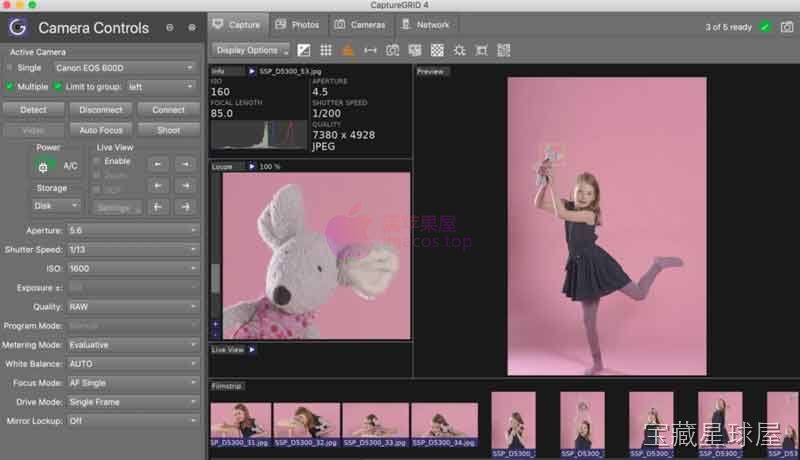Screen dimensions: 800x460
Task: Click the loupe zoom plus button
Action: point(215,324)
